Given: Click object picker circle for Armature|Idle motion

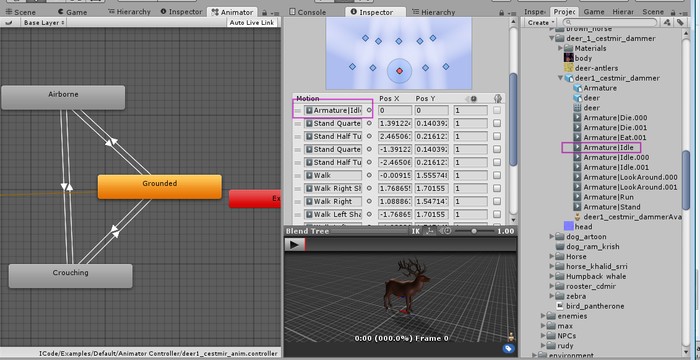Looking at the screenshot, I should pos(369,110).
